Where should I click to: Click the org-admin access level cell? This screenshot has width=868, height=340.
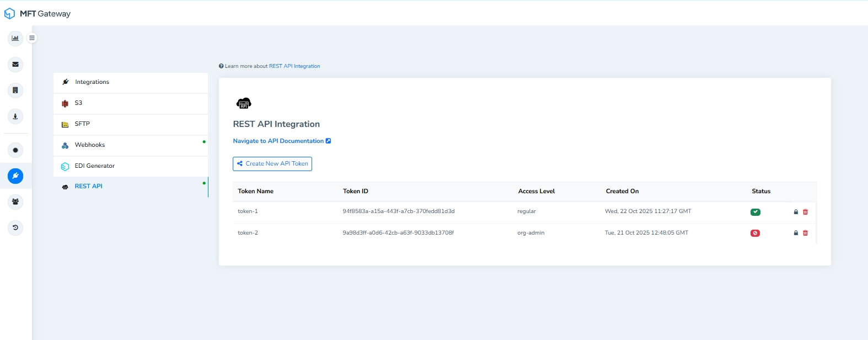pyautogui.click(x=531, y=233)
